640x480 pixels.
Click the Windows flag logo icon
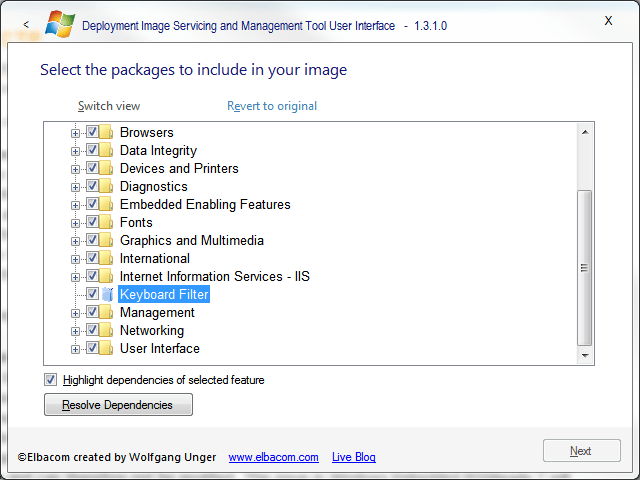60,24
